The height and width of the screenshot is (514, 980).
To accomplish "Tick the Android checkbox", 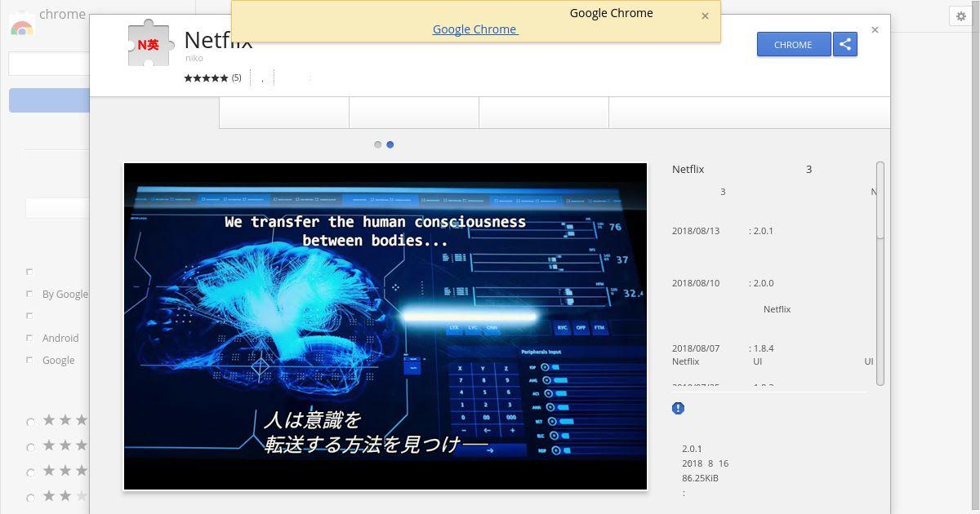I will 29,338.
